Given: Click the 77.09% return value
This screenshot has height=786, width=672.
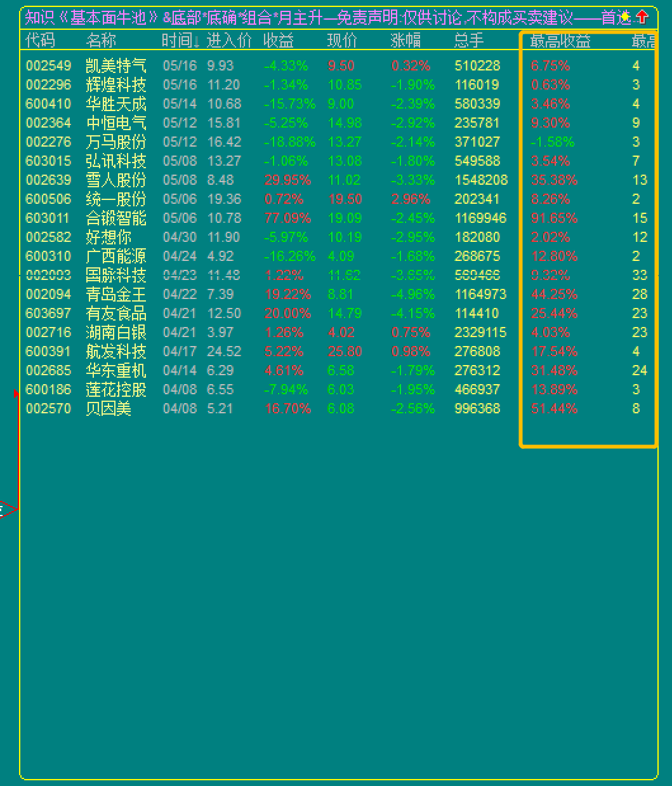Looking at the screenshot, I should 287,218.
